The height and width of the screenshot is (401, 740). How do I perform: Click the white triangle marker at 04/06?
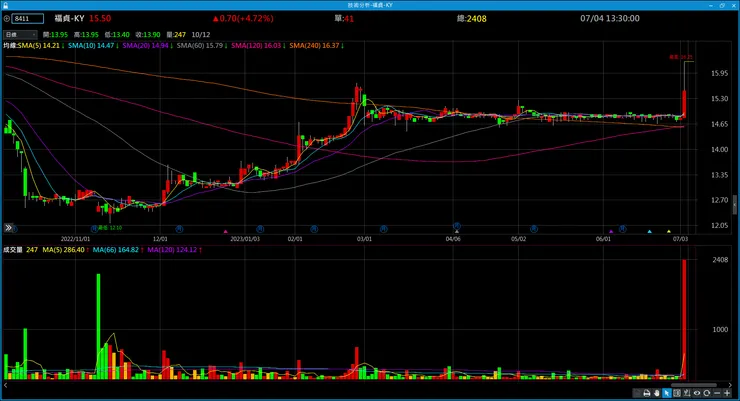[x=457, y=232]
